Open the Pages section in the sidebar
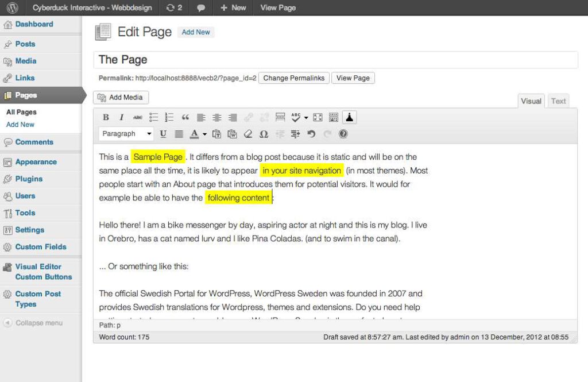 (x=26, y=94)
